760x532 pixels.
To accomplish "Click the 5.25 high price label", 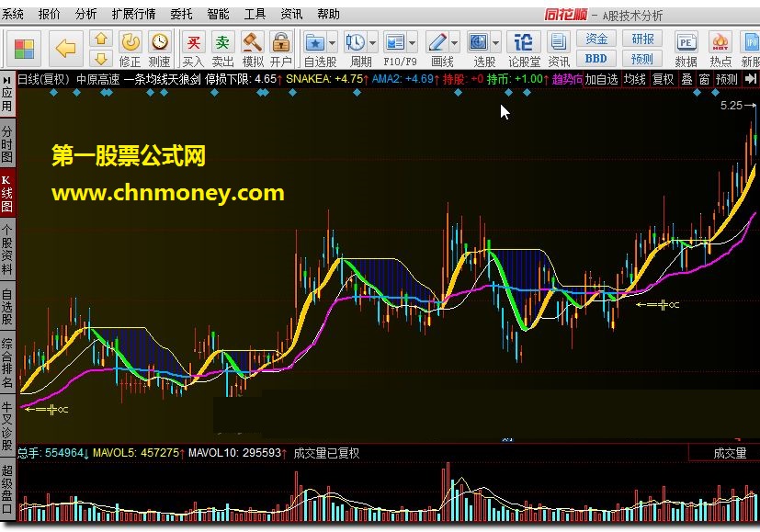I will tap(731, 105).
